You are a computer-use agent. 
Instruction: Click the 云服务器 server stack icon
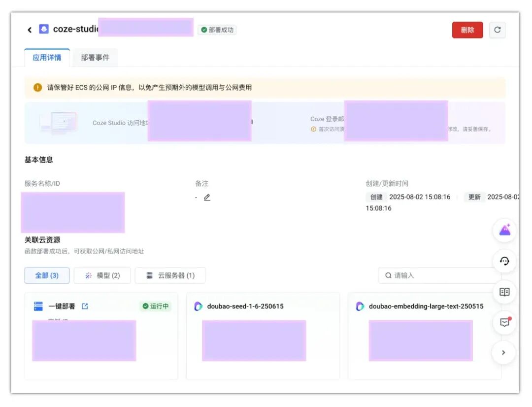click(x=149, y=275)
